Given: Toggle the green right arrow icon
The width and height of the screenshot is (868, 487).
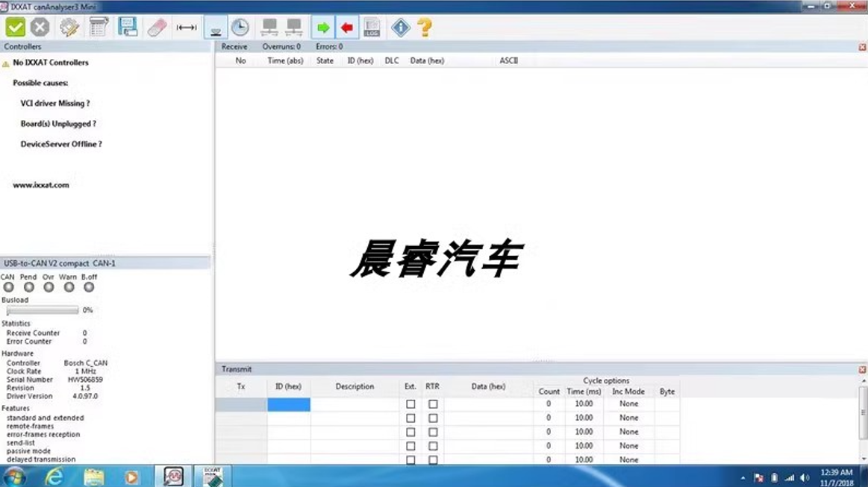Looking at the screenshot, I should click(322, 27).
